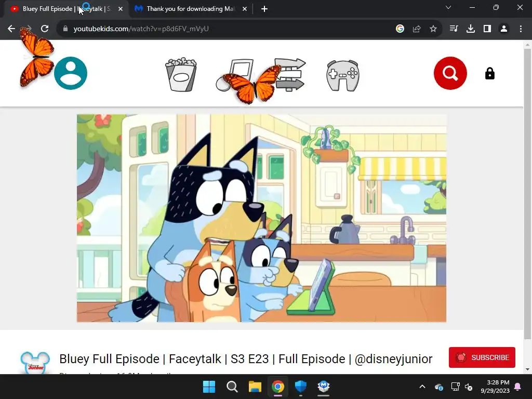
Task: Toggle the Chrome side panel
Action: click(487, 29)
